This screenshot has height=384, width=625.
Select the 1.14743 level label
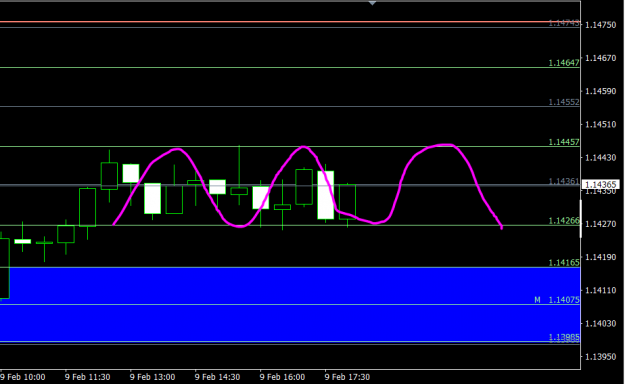click(x=564, y=23)
